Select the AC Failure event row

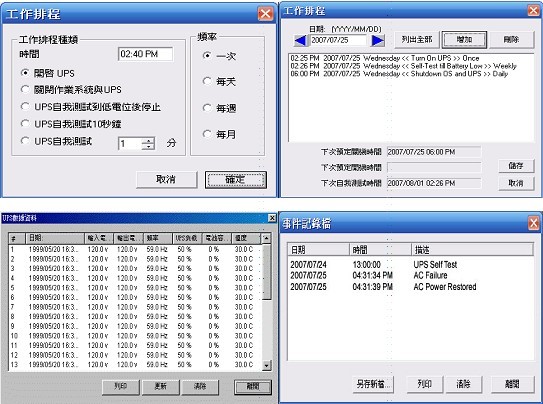pos(410,276)
